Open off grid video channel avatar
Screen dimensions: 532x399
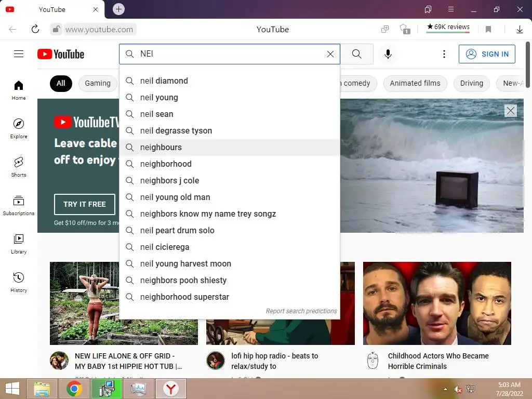point(59,361)
